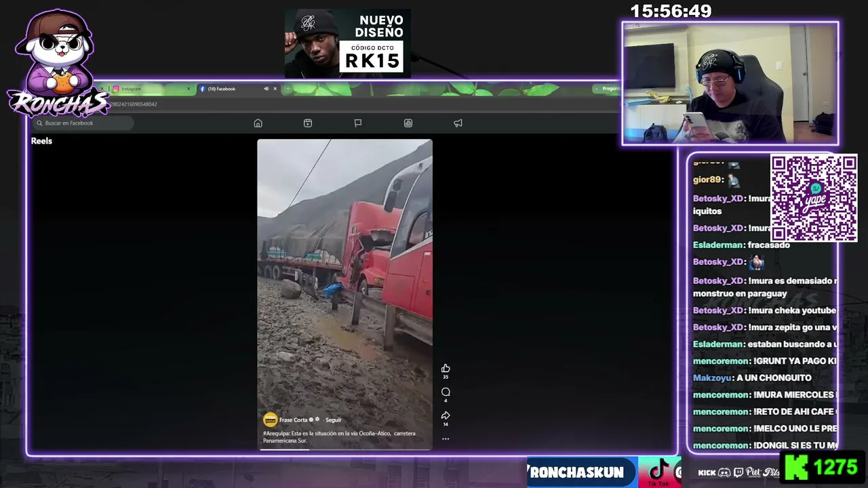Open the dashboard chart icon in Facebook nav
Viewport: 868px width, 488px height.
tap(408, 123)
